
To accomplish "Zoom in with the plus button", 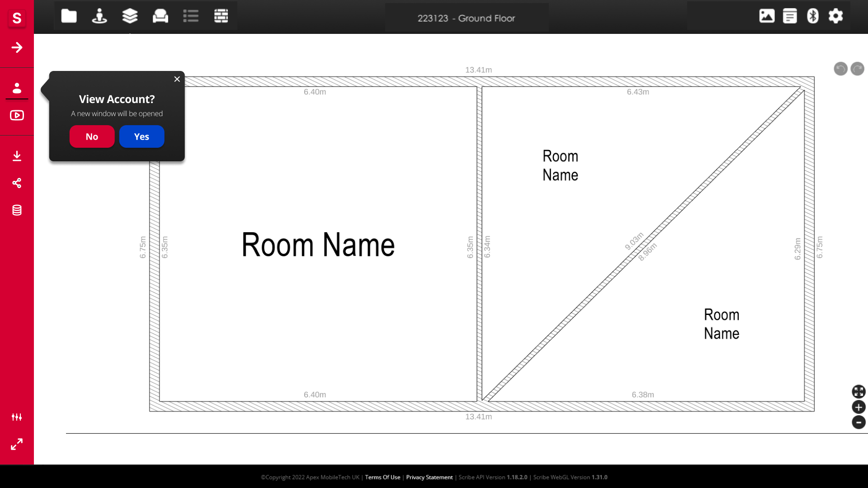I will tap(859, 407).
